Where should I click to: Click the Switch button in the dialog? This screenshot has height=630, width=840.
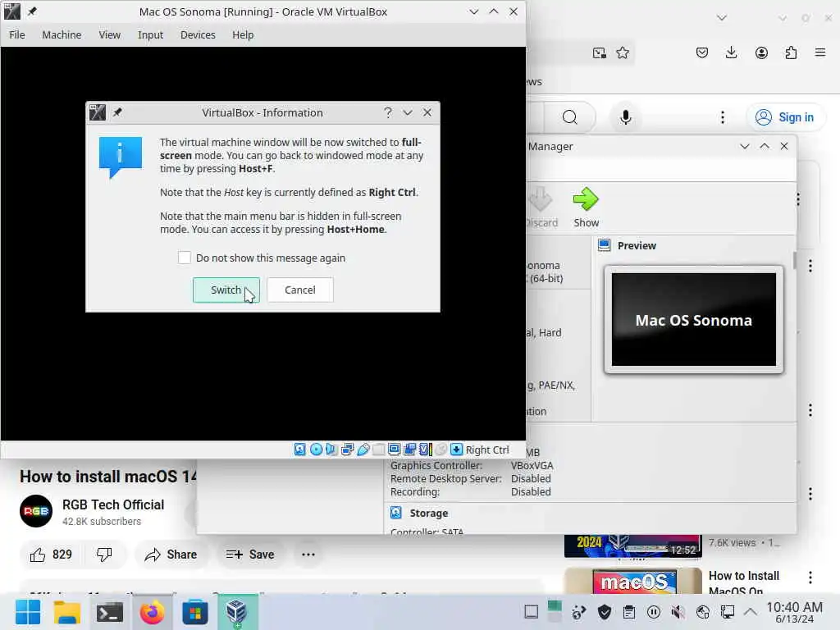coord(226,290)
